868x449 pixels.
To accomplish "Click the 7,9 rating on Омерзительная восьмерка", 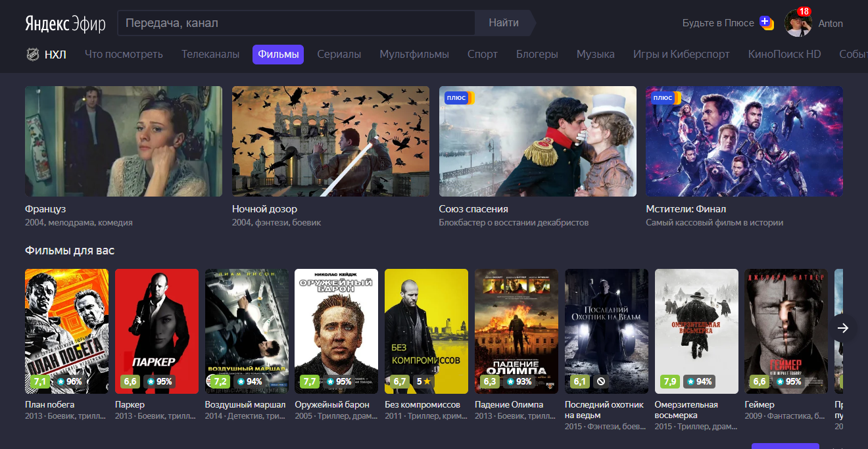I will pyautogui.click(x=669, y=381).
